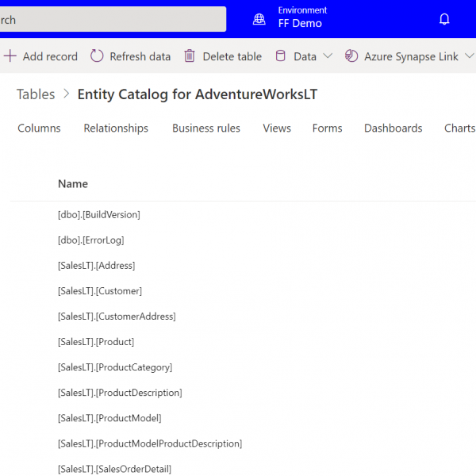Open the Business rules tab
Screen dimensions: 476x476
[x=206, y=128]
